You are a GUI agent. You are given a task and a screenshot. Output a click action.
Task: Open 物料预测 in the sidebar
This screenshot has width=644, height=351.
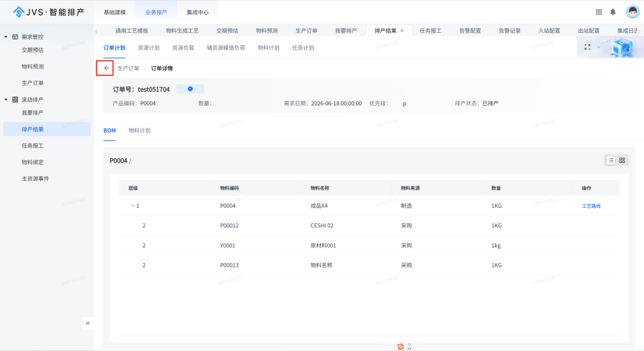pos(32,67)
